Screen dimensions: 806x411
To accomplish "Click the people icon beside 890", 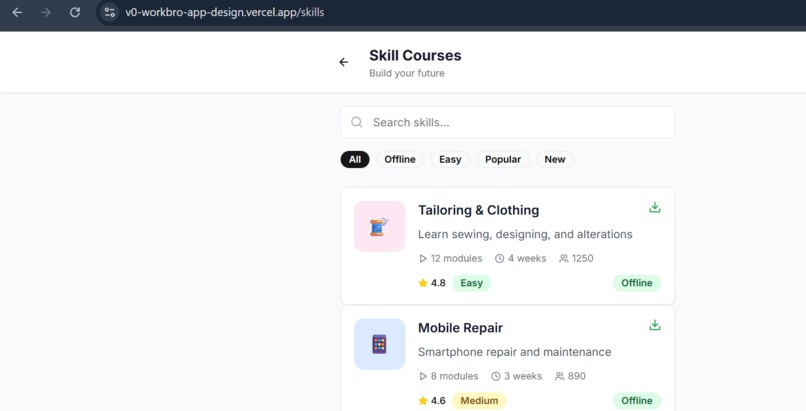I will pos(560,376).
